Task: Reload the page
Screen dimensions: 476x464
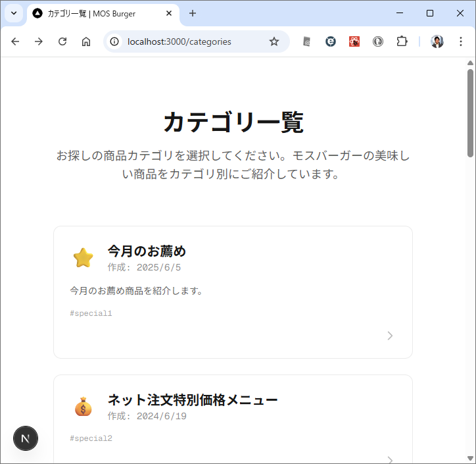Action: [x=62, y=41]
